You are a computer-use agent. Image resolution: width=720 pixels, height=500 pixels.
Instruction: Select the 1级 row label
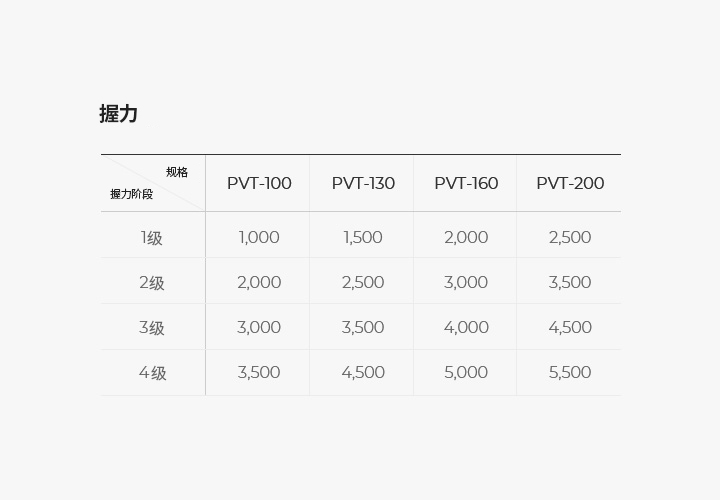pos(152,238)
